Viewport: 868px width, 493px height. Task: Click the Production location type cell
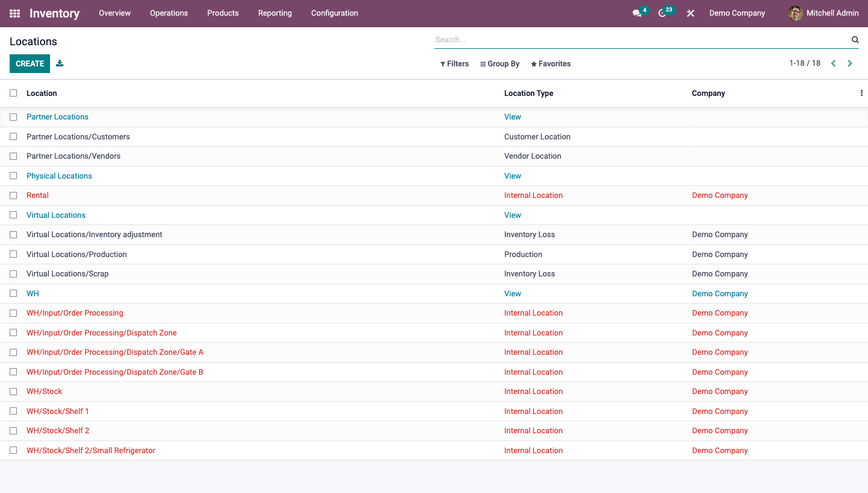[x=523, y=254]
